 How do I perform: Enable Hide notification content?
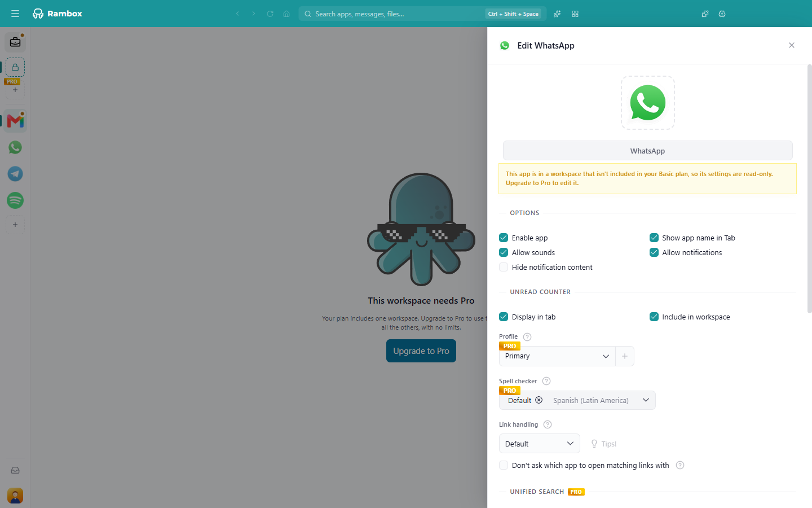[x=504, y=267]
